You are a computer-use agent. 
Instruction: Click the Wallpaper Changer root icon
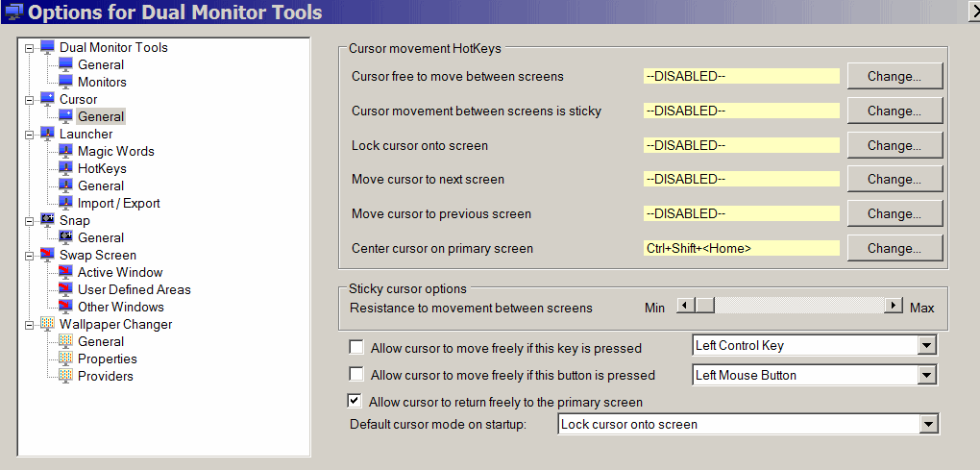click(48, 325)
